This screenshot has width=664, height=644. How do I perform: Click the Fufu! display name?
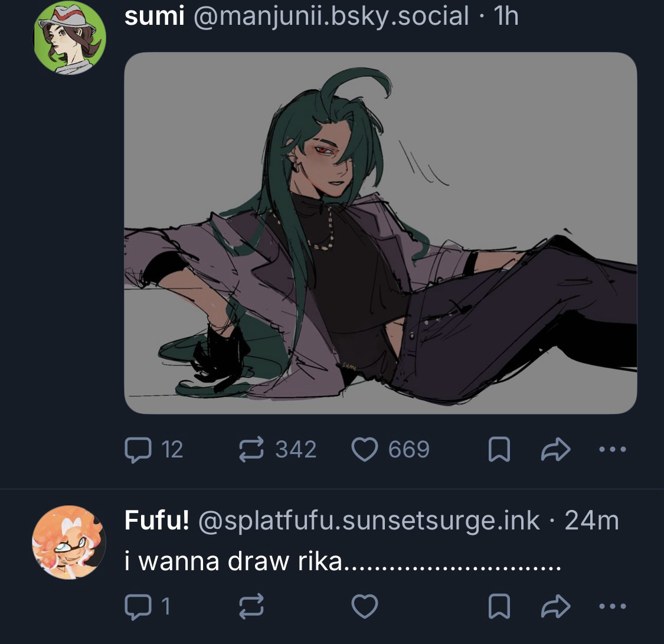tap(157, 521)
